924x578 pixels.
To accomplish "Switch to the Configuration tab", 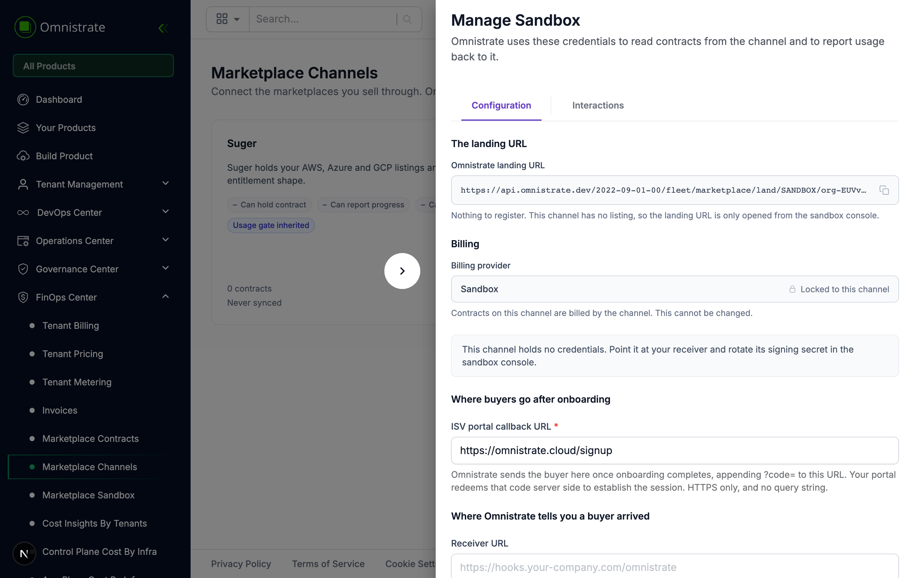I will (501, 106).
